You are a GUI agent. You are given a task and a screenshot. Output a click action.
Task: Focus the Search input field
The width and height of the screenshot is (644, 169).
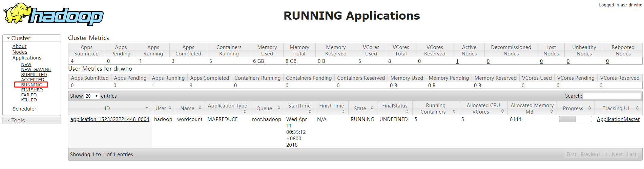pyautogui.click(x=611, y=96)
